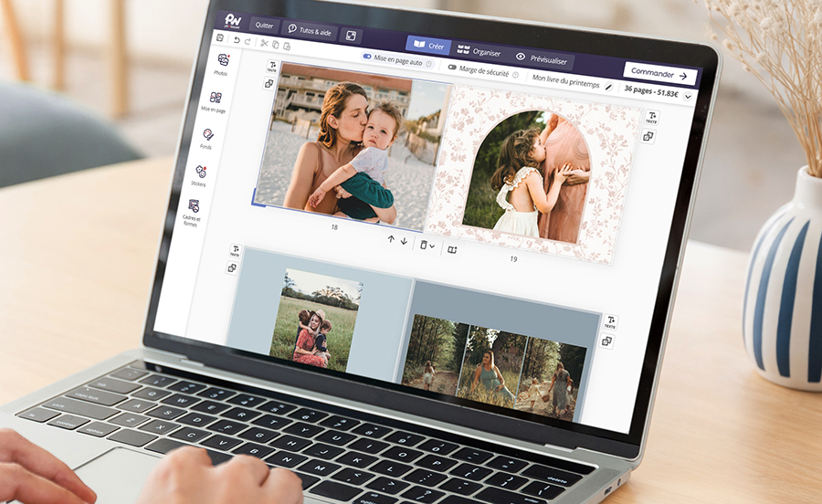The width and height of the screenshot is (822, 504).
Task: Toggle Marge de sécurité switch
Action: (x=452, y=67)
